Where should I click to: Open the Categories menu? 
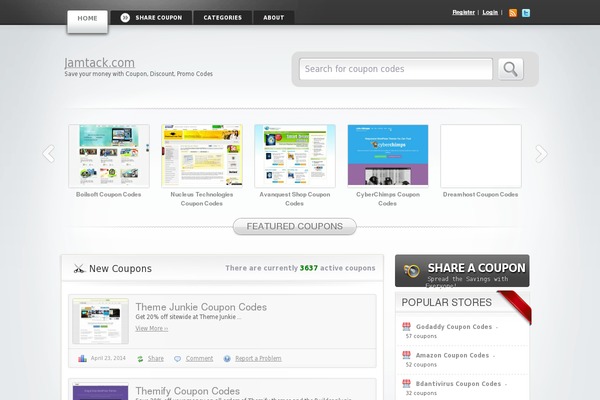coord(222,18)
